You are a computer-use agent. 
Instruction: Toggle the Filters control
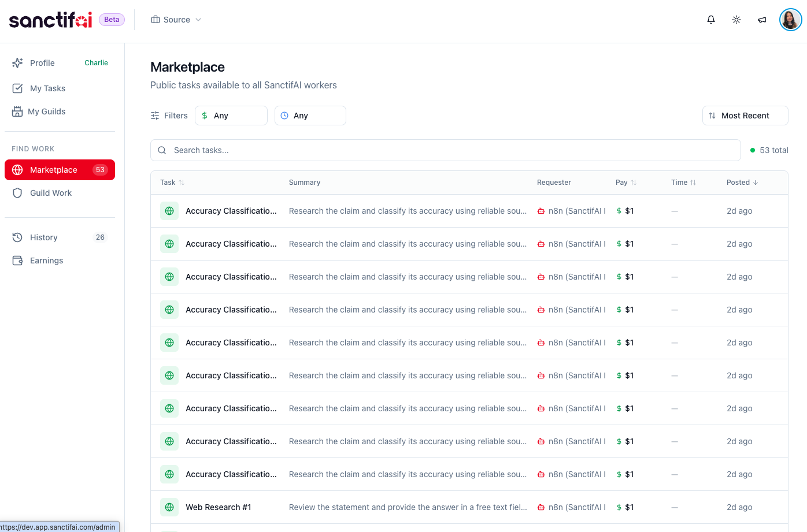[x=169, y=115]
